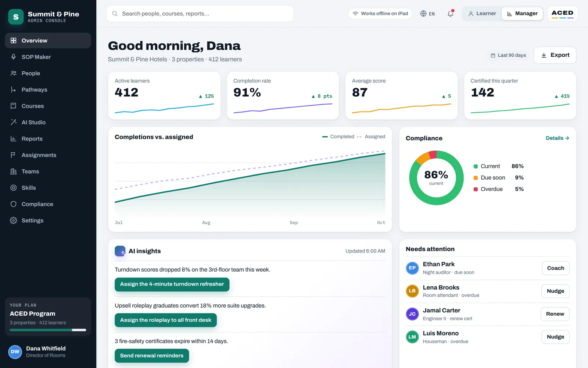Viewport: 588px width, 368px height.
Task: Click the Export button
Action: [555, 55]
